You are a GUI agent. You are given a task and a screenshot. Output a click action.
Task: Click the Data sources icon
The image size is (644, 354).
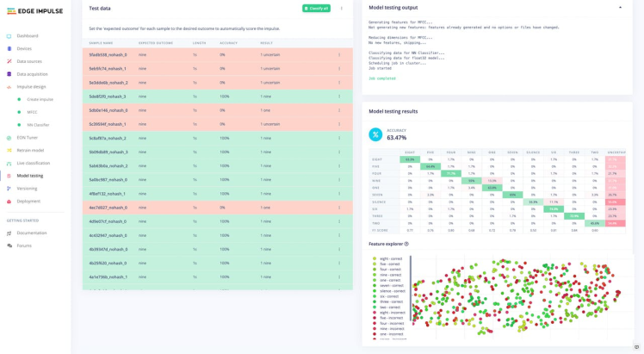click(x=9, y=61)
